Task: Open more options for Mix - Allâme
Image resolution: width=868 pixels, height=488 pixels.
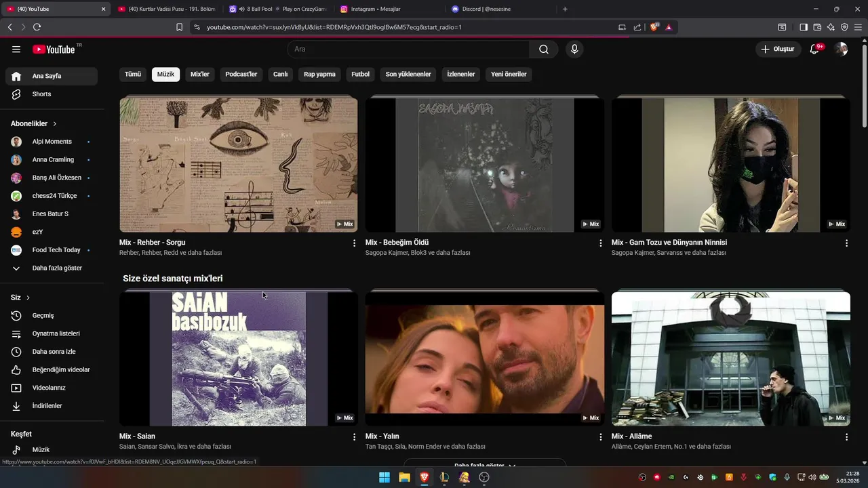Action: [x=846, y=437]
